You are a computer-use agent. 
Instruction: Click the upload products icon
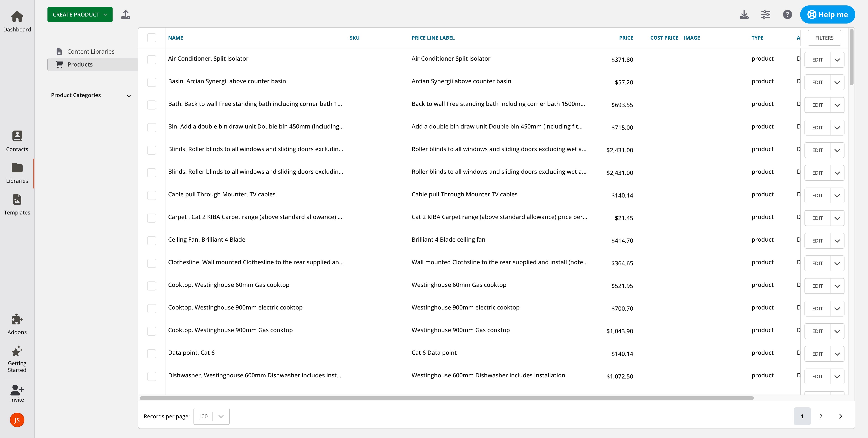(x=126, y=14)
